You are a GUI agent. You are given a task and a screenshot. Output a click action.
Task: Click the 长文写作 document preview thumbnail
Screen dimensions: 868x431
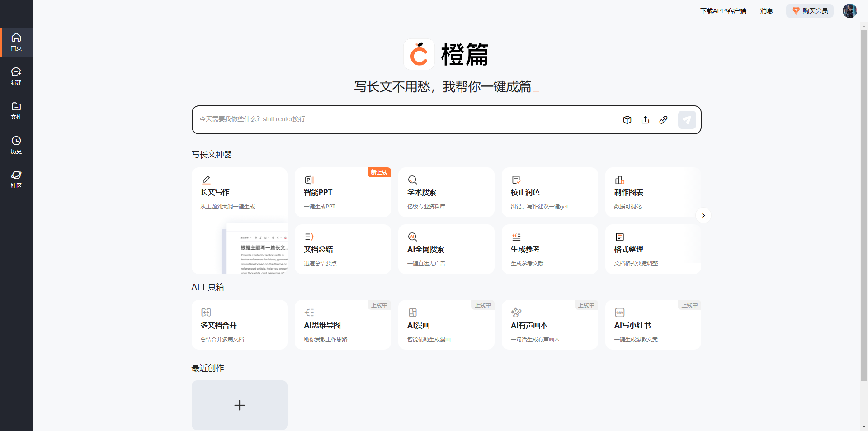coord(255,248)
